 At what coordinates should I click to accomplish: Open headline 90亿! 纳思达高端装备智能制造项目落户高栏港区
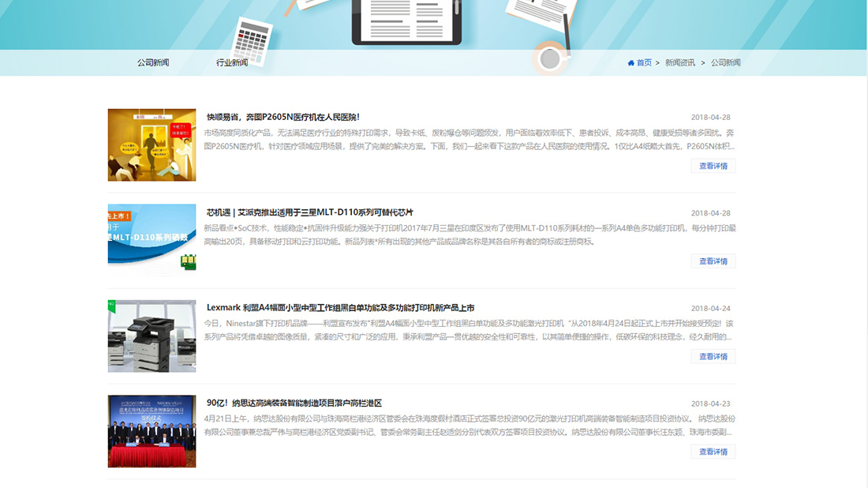tap(294, 403)
